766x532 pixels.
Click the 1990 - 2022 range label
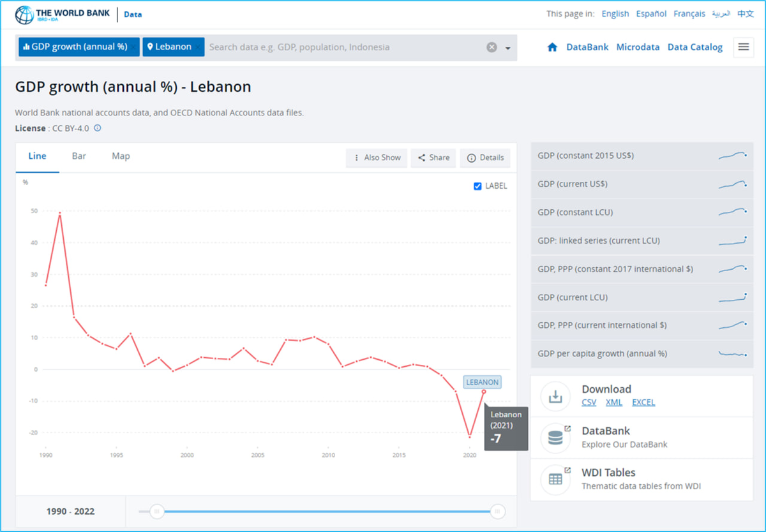click(x=70, y=512)
